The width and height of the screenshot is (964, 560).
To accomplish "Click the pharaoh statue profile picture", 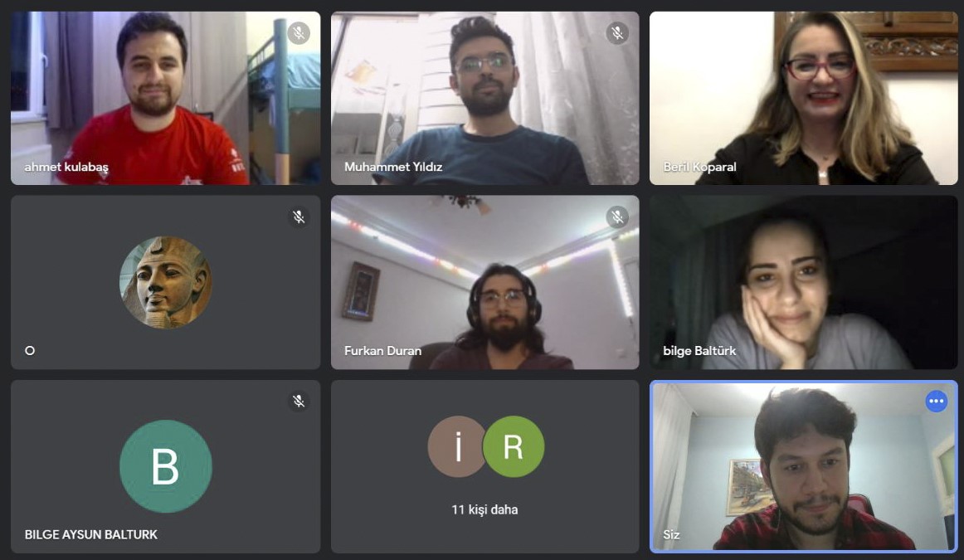I will click(165, 282).
